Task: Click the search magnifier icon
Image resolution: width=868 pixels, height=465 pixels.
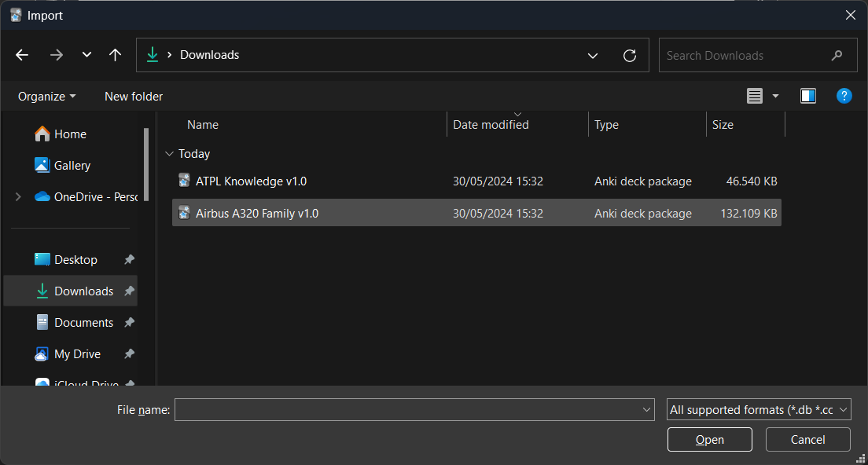Action: (837, 55)
